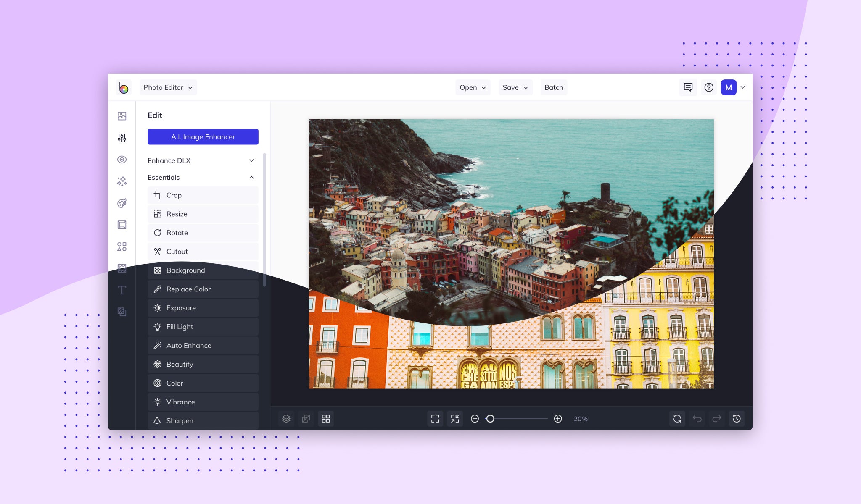
Task: Open the Text tool in sidebar
Action: click(122, 290)
